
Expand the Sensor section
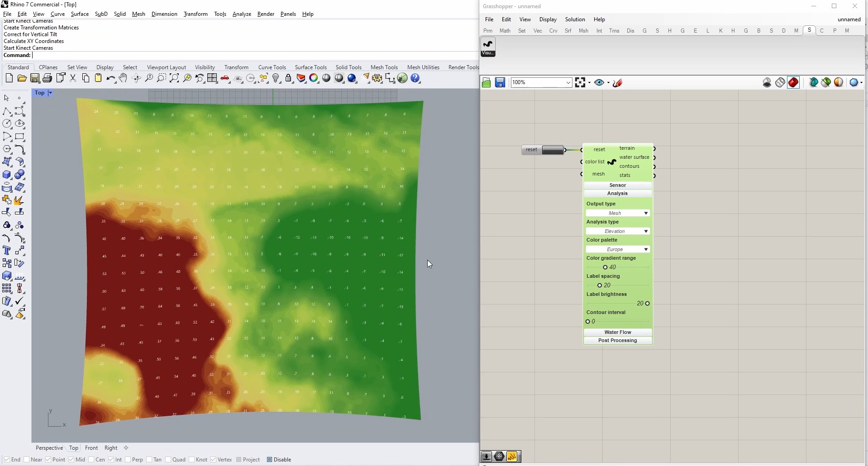point(618,185)
